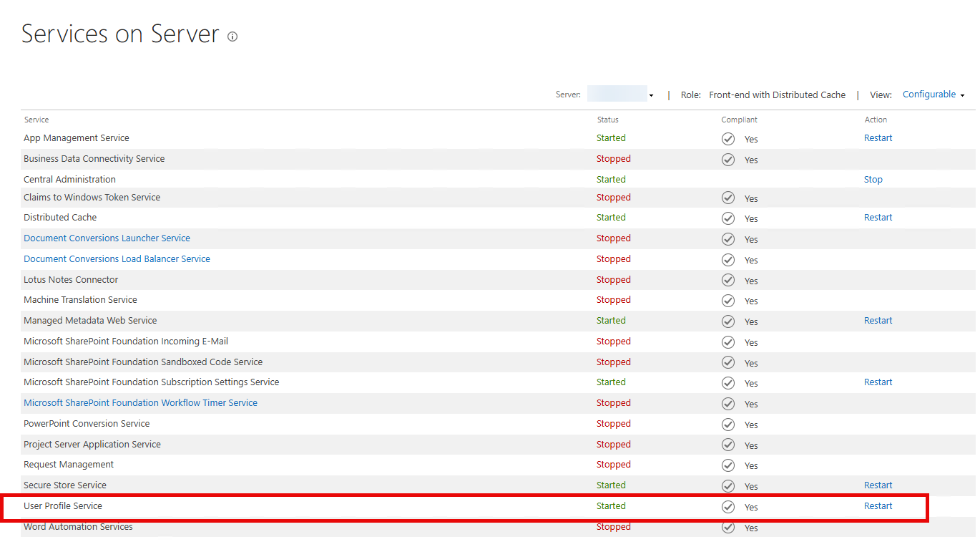Click the info icon beside Services on Server
Viewport: 980px width, 547px height.
coord(232,37)
